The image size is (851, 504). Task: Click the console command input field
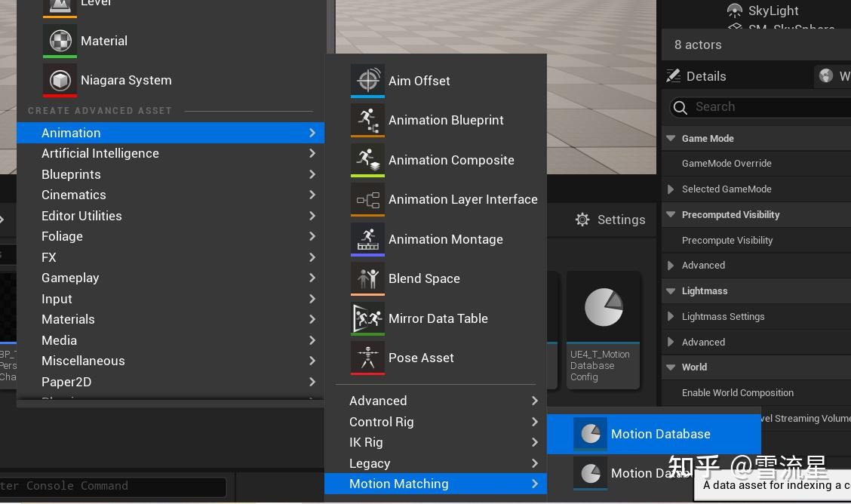[x=112, y=486]
